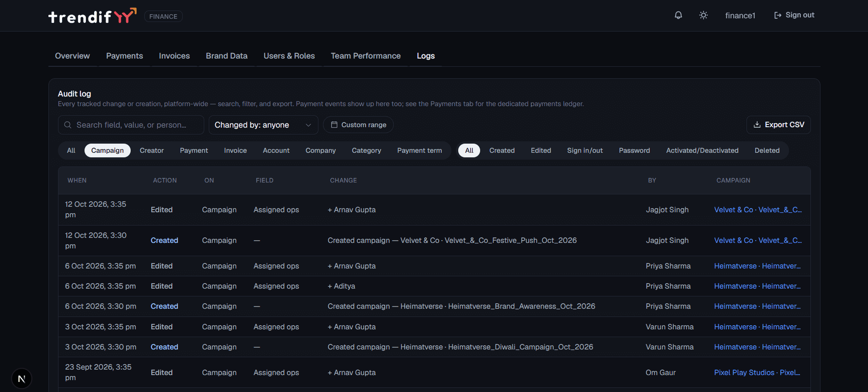Click the trendify logo
868x392 pixels.
(92, 16)
